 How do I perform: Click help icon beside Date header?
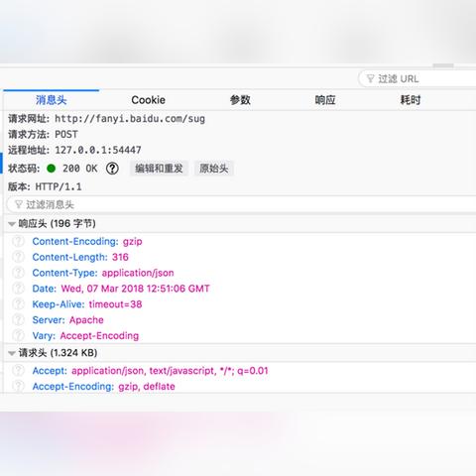pyautogui.click(x=18, y=289)
